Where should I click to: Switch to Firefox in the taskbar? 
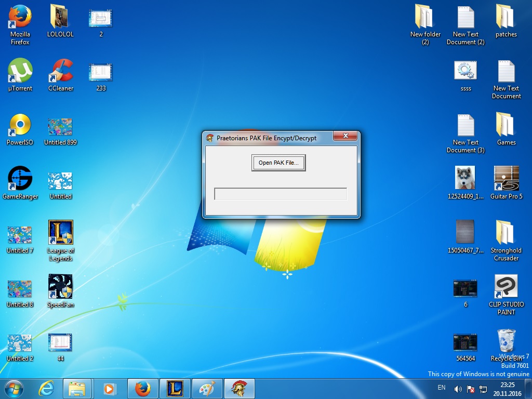[x=142, y=389]
